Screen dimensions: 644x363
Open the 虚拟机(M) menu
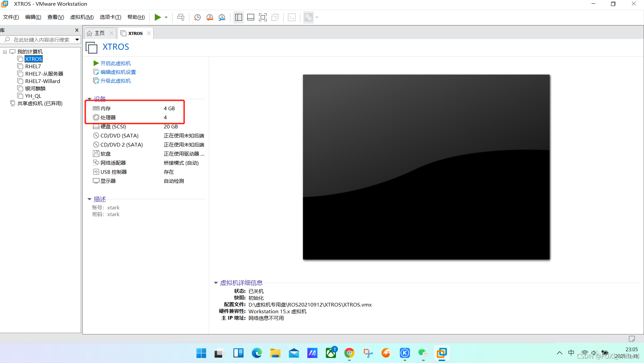pyautogui.click(x=82, y=17)
